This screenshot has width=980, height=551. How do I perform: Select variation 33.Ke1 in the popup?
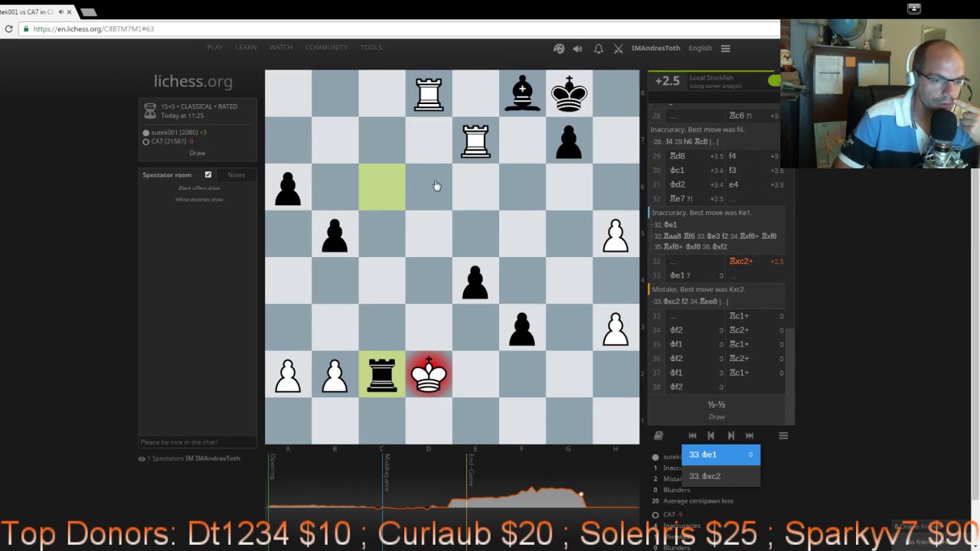tap(721, 455)
